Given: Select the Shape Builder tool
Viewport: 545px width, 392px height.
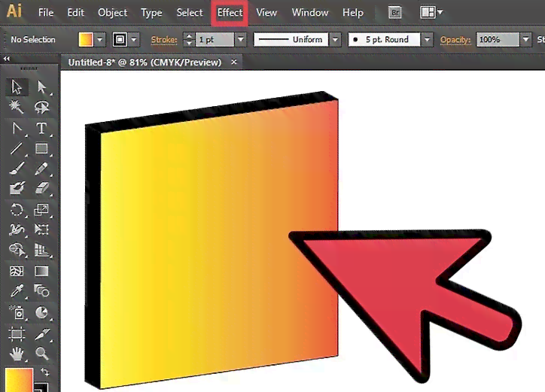Looking at the screenshot, I should pos(17,250).
